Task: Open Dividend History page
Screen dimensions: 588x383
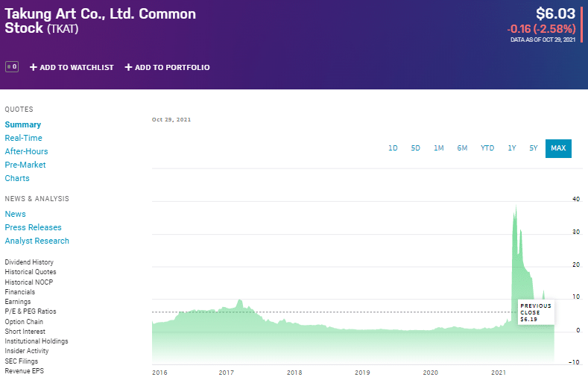Action: (29, 262)
